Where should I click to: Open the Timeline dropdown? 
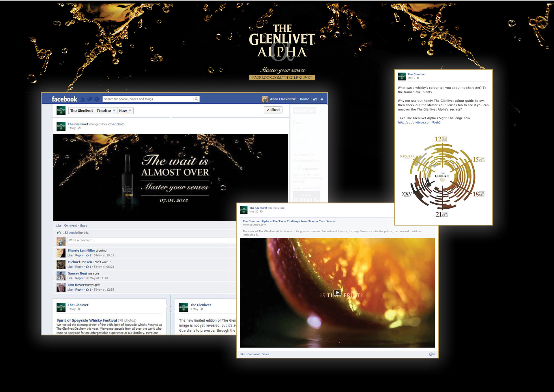(x=106, y=111)
